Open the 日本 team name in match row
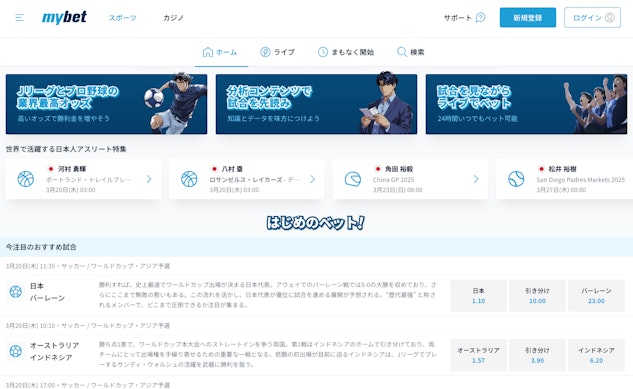The width and height of the screenshot is (633, 389). [37, 286]
